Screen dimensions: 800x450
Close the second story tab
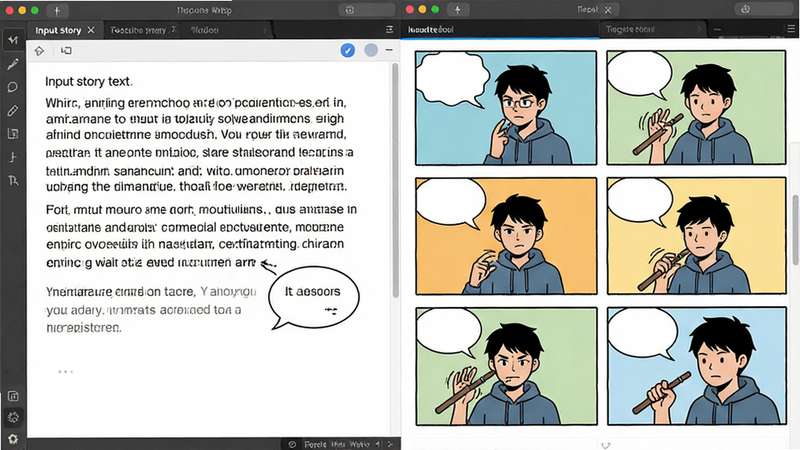tap(173, 29)
